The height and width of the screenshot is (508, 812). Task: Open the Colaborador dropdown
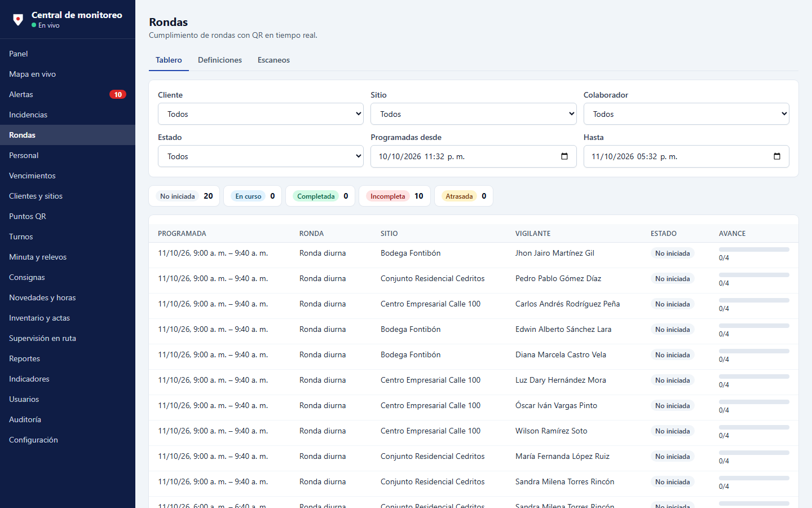coord(686,114)
